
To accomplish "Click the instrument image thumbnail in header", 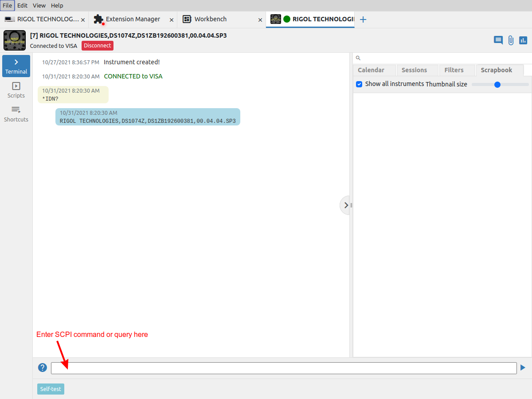I will [15, 40].
